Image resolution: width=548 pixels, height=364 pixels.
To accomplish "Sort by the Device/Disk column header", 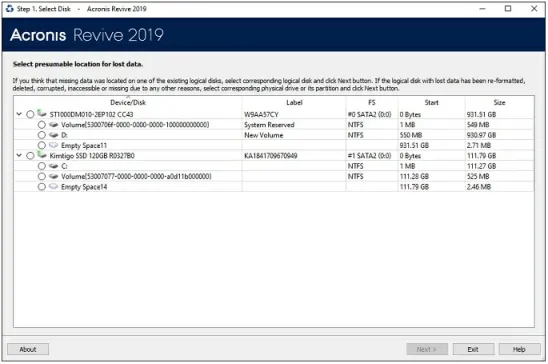I will (128, 102).
